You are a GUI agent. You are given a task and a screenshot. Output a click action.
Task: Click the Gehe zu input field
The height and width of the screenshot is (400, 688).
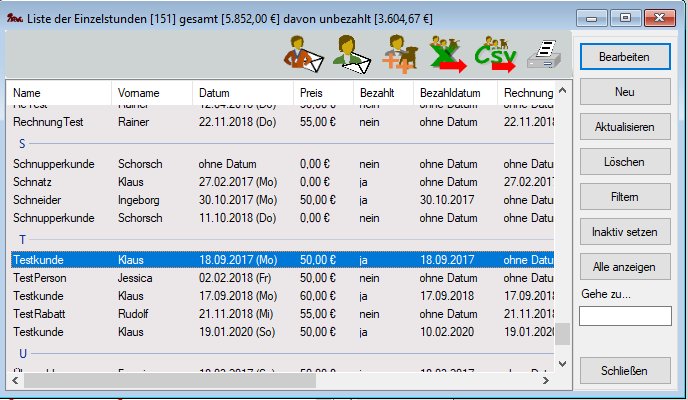tap(625, 316)
